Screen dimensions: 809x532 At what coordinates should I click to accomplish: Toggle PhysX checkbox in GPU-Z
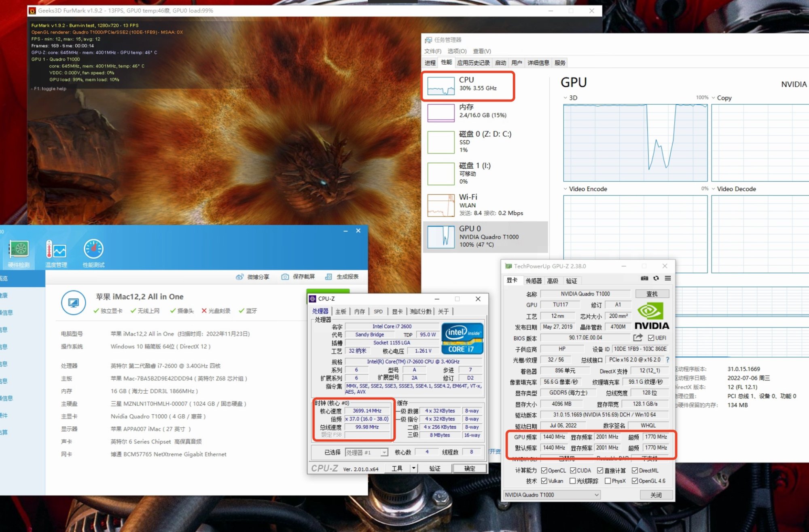(x=608, y=481)
